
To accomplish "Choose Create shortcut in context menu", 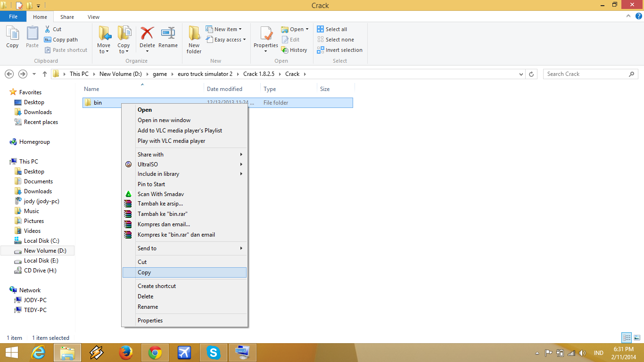I will (184, 286).
